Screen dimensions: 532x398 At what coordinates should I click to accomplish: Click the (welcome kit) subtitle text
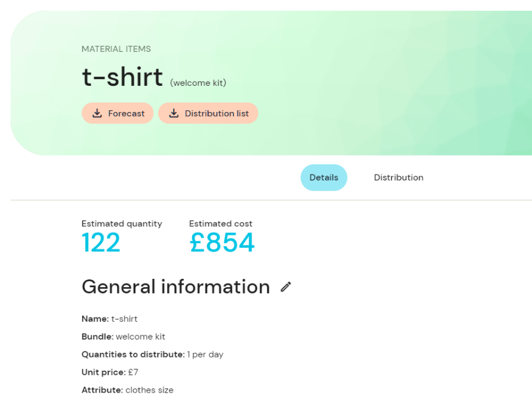click(x=198, y=83)
